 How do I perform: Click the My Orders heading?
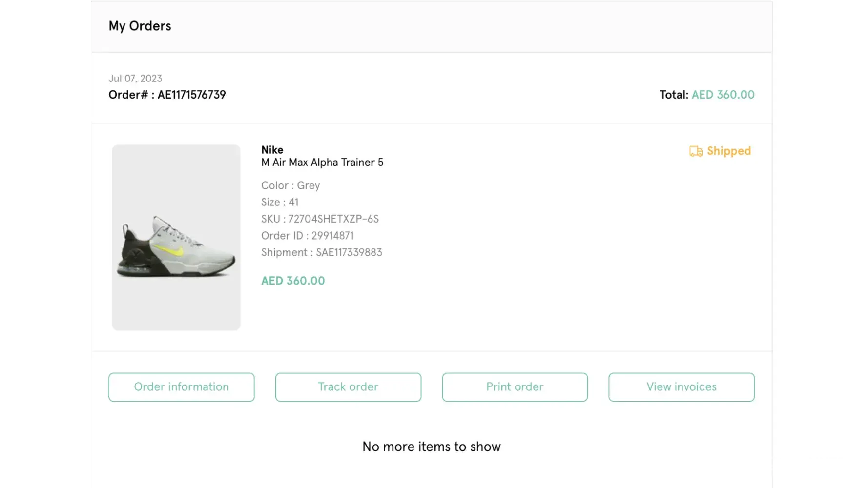click(x=140, y=26)
